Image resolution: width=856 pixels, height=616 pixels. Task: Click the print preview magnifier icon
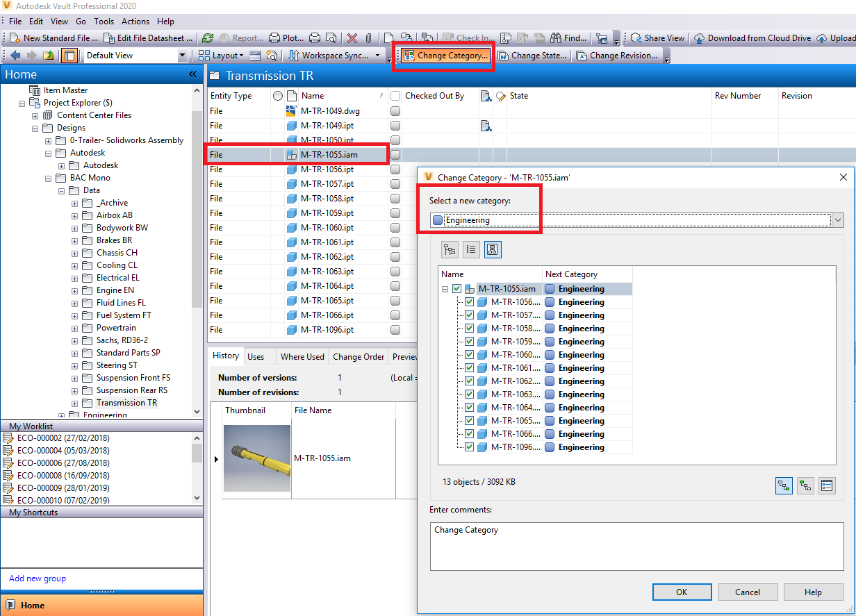tap(331, 38)
